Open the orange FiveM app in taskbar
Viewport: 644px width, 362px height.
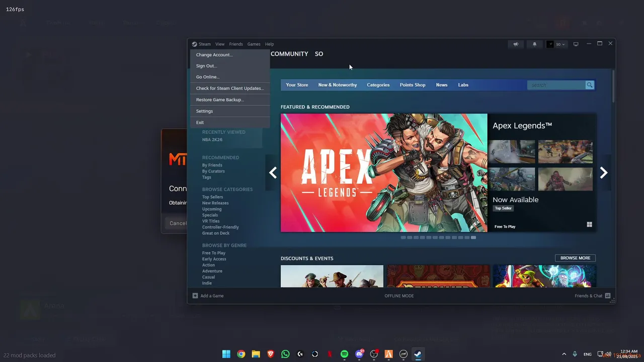coord(388,354)
